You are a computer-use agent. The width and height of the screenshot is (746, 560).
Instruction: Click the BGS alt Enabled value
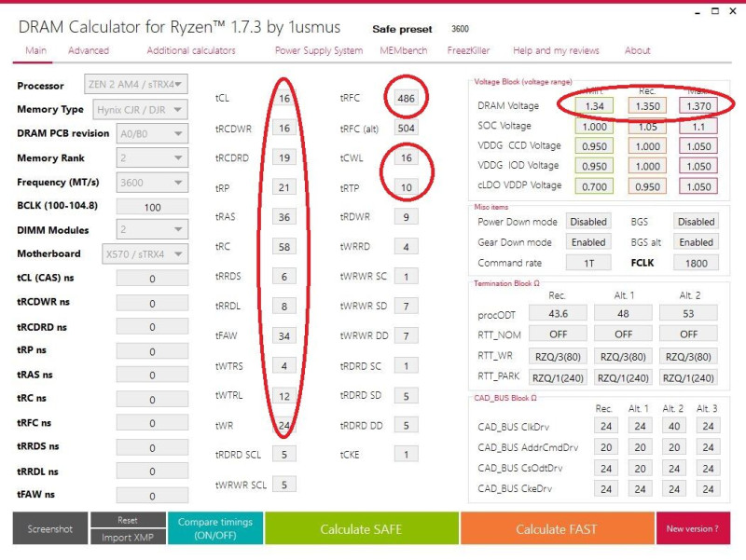[x=696, y=242]
